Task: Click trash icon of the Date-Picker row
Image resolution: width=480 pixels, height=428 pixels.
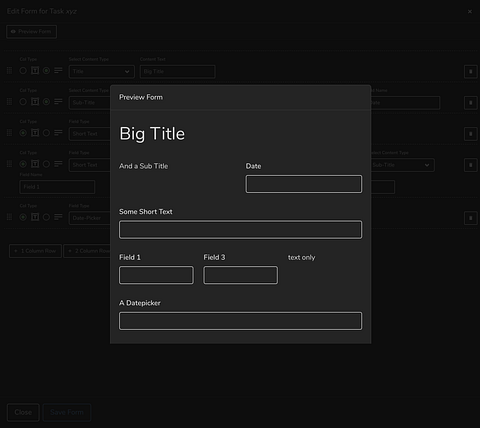Action: 471,218
